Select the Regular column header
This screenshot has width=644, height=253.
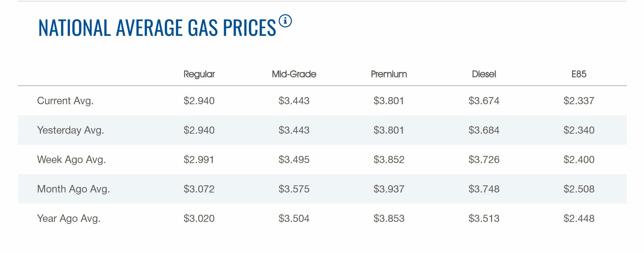pos(199,74)
